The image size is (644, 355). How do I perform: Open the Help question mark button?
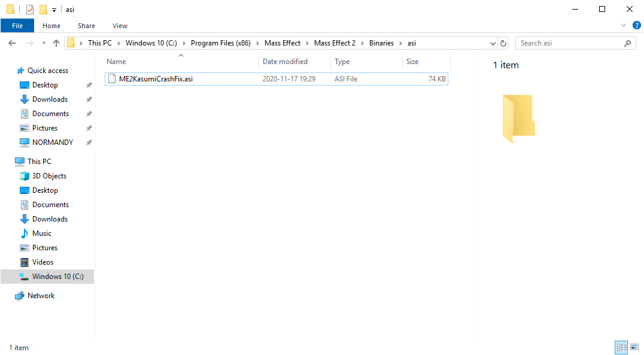pos(637,26)
